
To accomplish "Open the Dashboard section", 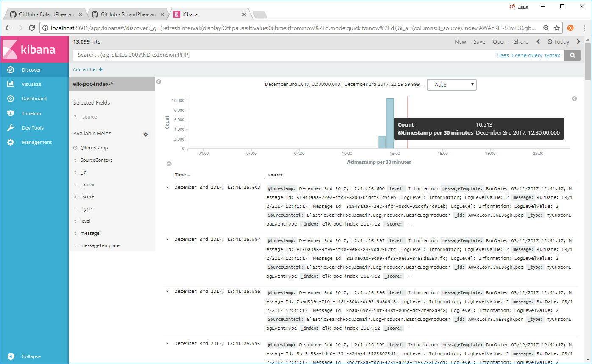I will (34, 99).
